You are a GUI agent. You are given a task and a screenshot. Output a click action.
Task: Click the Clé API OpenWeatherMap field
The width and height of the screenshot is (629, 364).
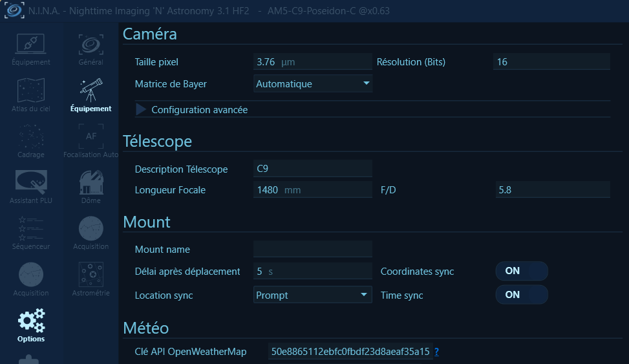point(349,352)
